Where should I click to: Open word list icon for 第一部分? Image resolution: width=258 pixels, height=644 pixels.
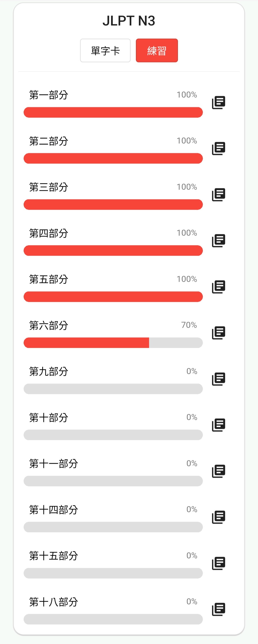coord(219,102)
